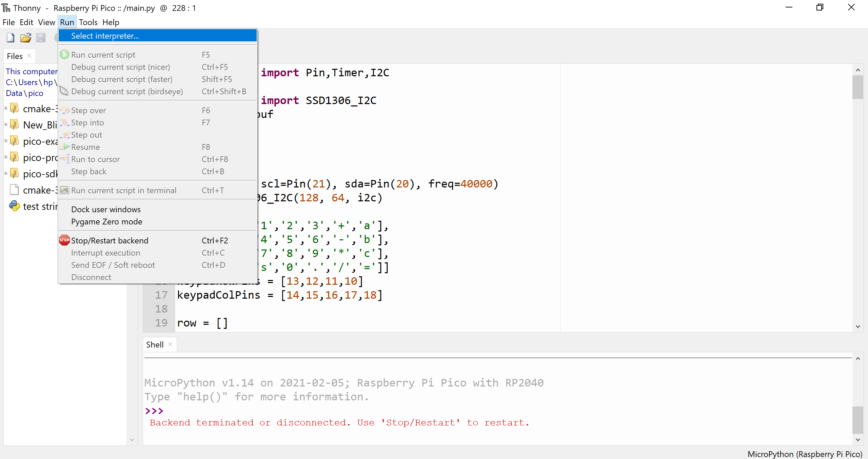Click the Resume debugging icon
The width and height of the screenshot is (868, 459).
click(x=64, y=147)
